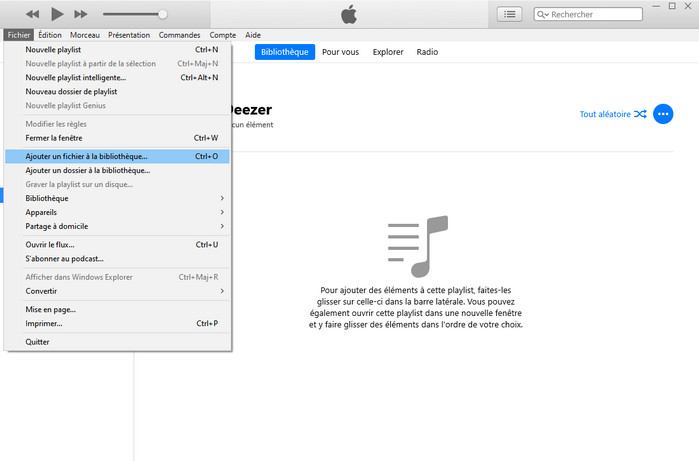Open the Morceau menu
This screenshot has height=461, width=699.
(85, 35)
